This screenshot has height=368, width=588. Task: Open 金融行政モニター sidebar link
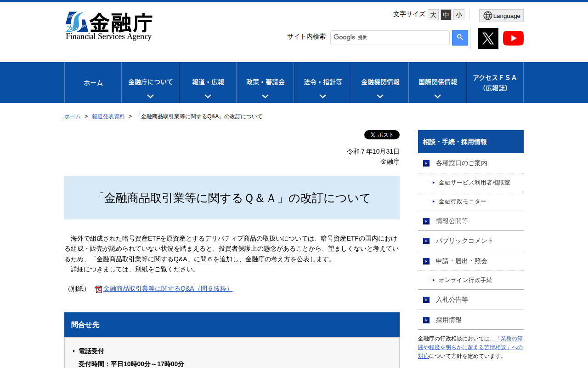point(462,201)
